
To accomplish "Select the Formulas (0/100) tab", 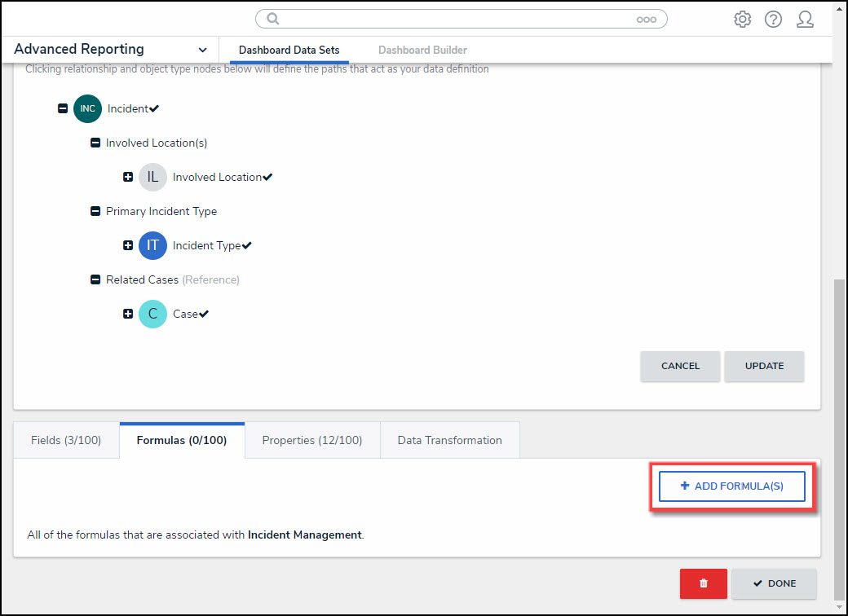I will 182,440.
